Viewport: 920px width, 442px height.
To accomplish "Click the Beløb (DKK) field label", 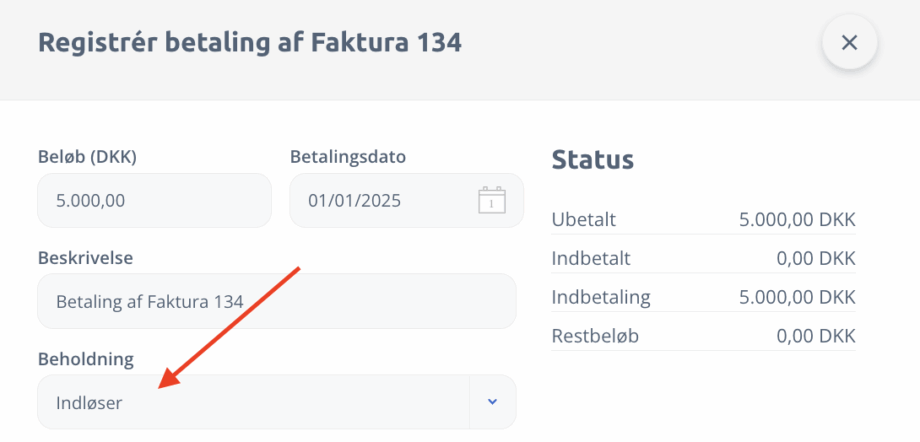I will [x=86, y=157].
